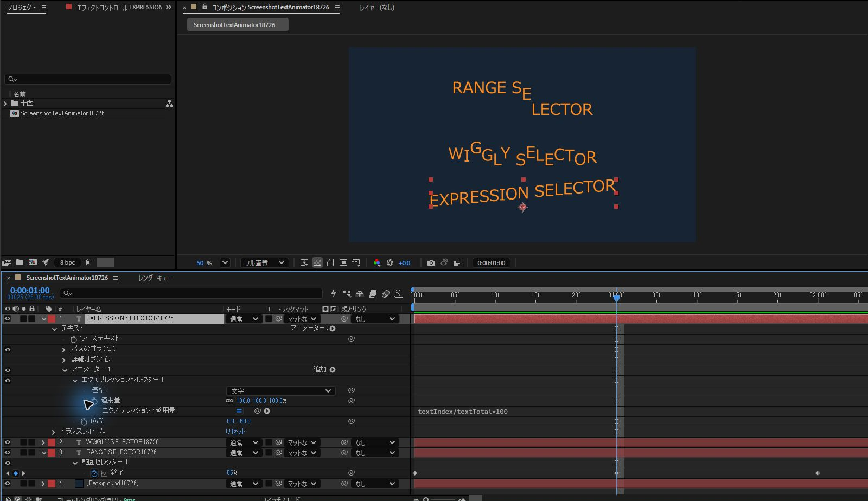
Task: Click the アニメーター add button on テキスト row
Action: [x=333, y=329]
